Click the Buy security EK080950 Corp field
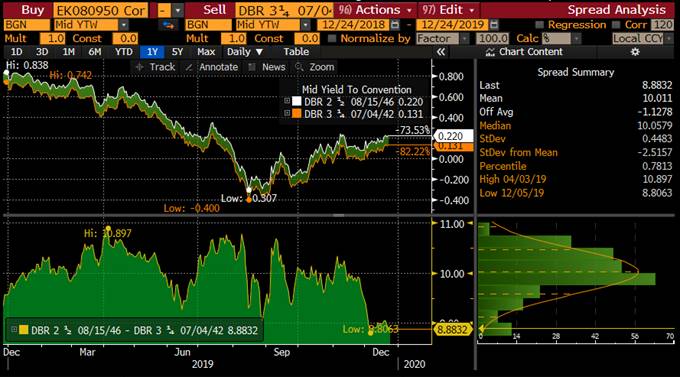Image resolution: width=680 pixels, height=377 pixels. click(100, 10)
